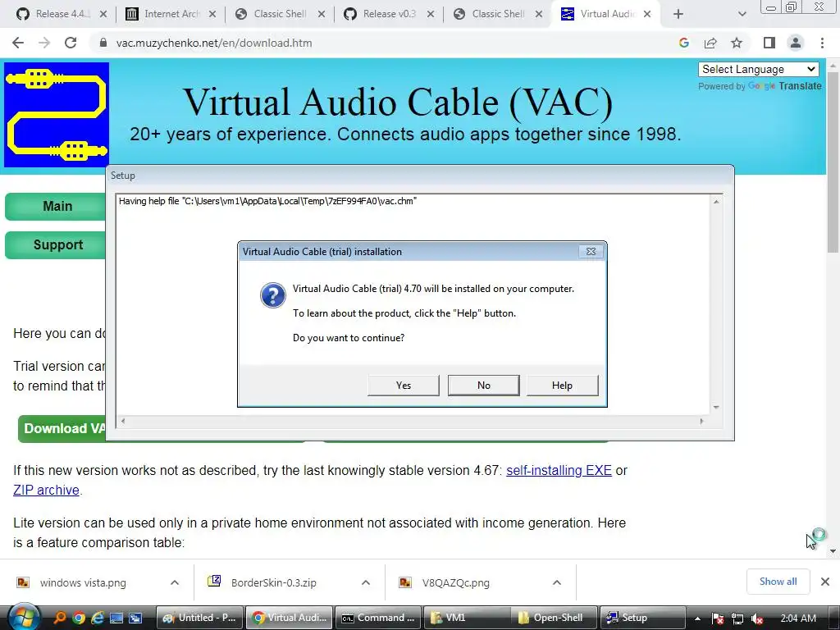Click the Google icon in address bar
840x630 pixels.
coord(683,43)
